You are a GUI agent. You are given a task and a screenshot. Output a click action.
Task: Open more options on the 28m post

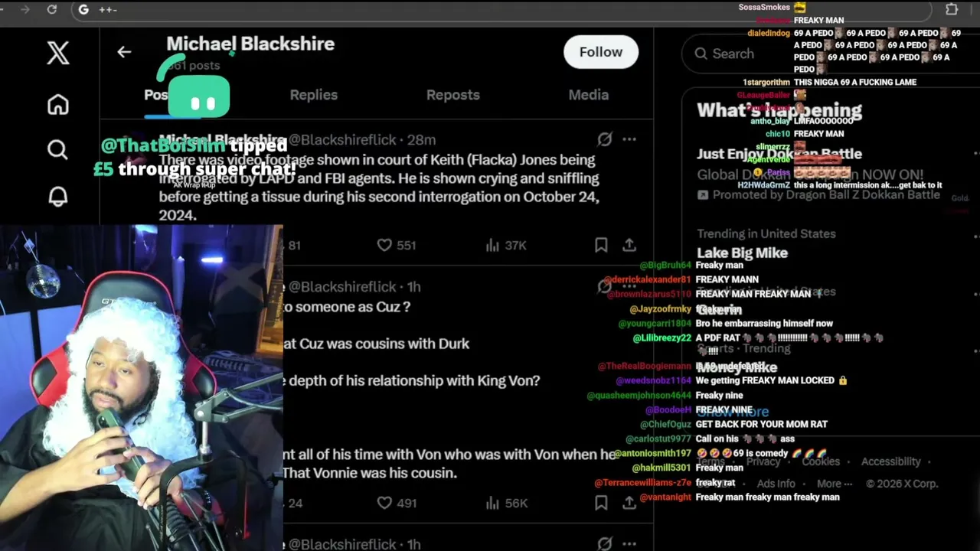(629, 139)
